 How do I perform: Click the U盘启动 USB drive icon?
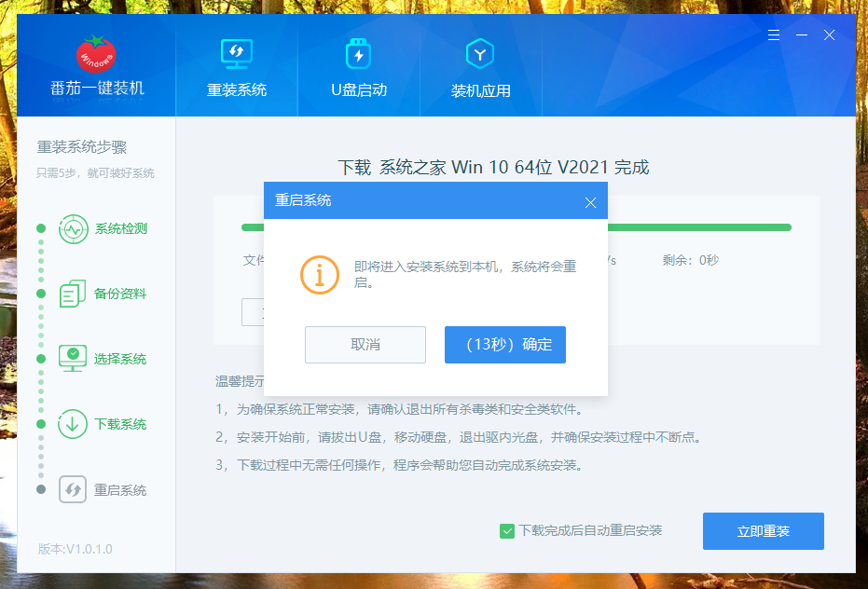[359, 54]
